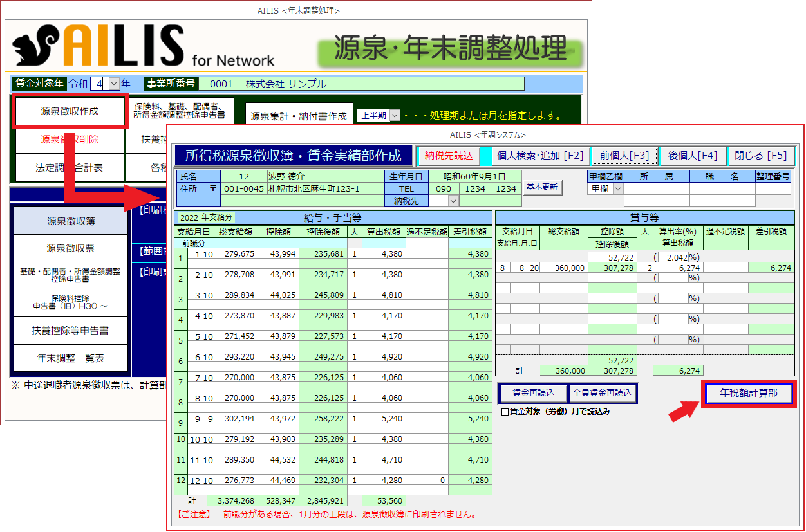Select 源泉徴収簿 in the print menu
806x532 pixels.
pos(71,221)
